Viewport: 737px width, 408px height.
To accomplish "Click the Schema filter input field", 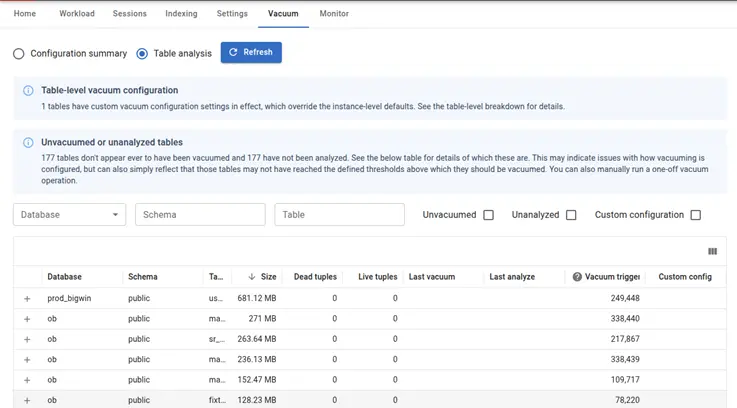I will click(200, 215).
